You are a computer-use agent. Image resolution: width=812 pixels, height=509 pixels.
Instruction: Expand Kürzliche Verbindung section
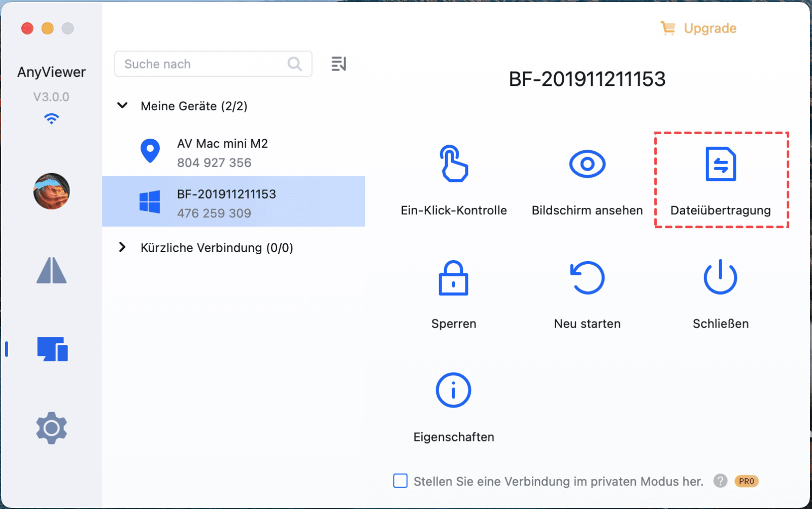(x=122, y=247)
